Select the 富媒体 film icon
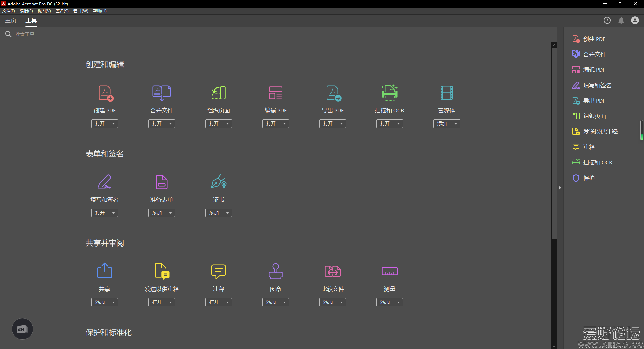 pyautogui.click(x=446, y=93)
